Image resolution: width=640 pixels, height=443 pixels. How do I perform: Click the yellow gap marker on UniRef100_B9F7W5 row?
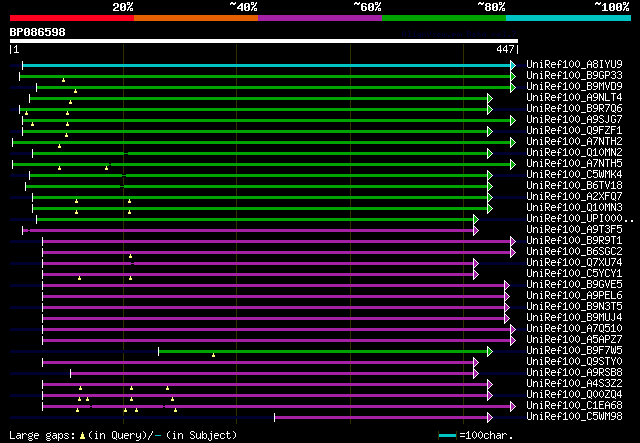click(213, 354)
